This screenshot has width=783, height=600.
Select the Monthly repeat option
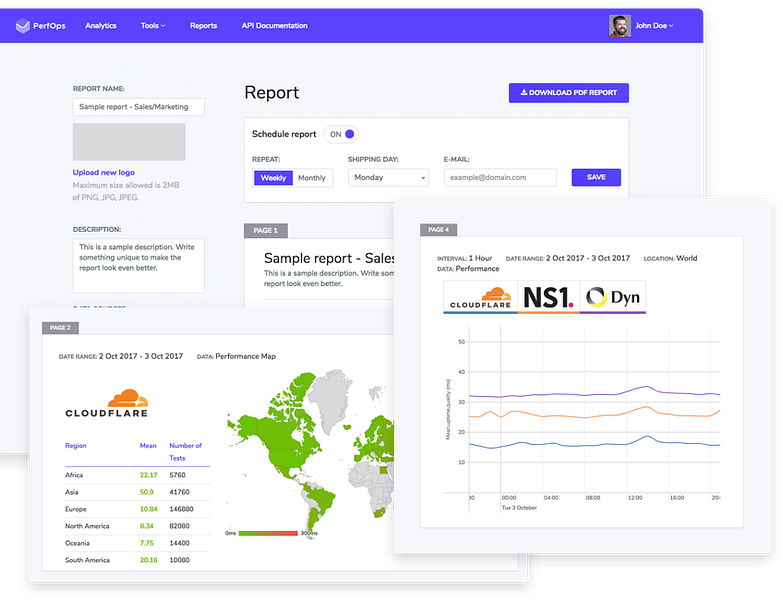pos(312,178)
